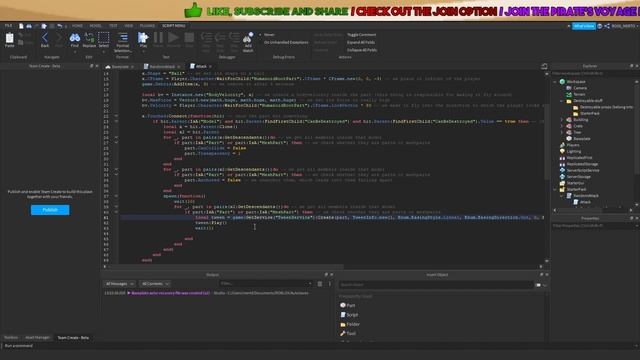
Task: Click the Select tool icon
Action: (x=104, y=38)
